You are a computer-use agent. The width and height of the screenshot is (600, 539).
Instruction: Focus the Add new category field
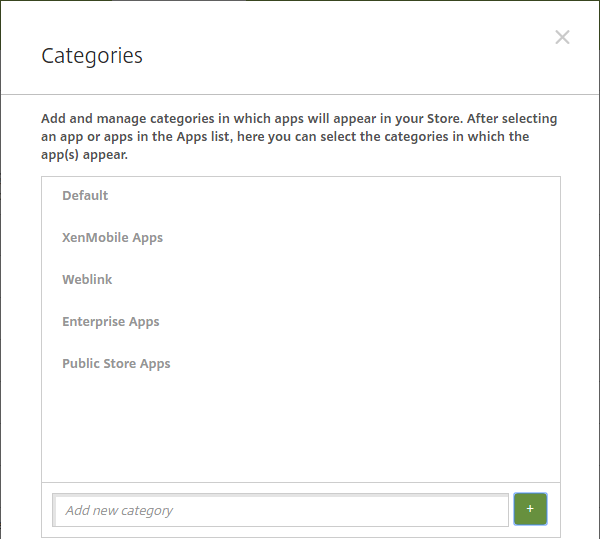[280, 510]
